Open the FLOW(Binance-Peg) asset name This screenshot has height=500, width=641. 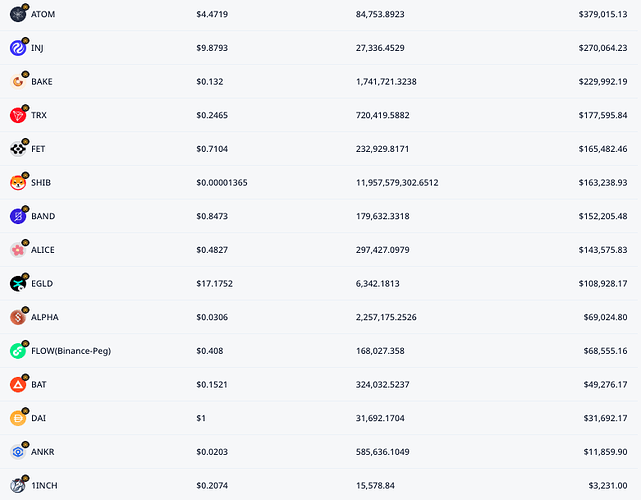pyautogui.click(x=71, y=351)
